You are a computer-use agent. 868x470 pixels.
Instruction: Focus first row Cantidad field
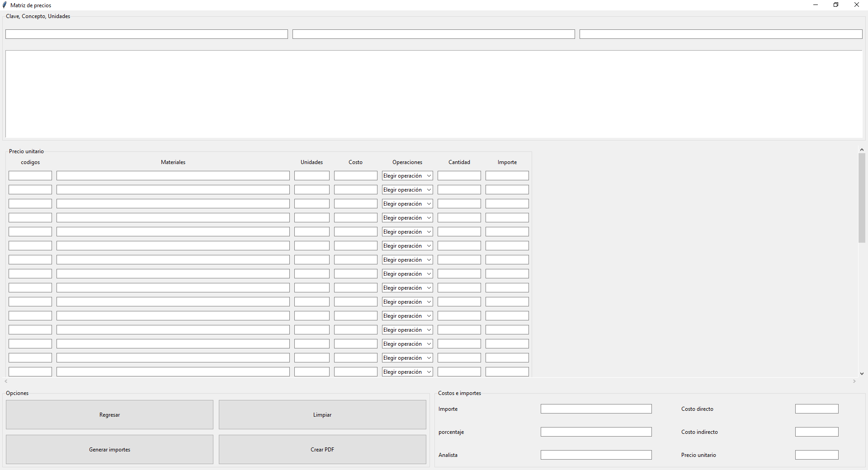click(459, 176)
